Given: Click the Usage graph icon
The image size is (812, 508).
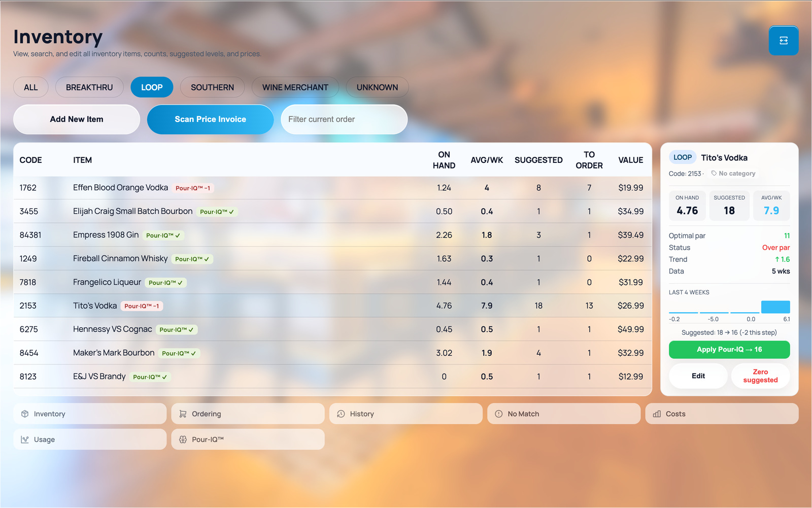Looking at the screenshot, I should click(x=25, y=439).
